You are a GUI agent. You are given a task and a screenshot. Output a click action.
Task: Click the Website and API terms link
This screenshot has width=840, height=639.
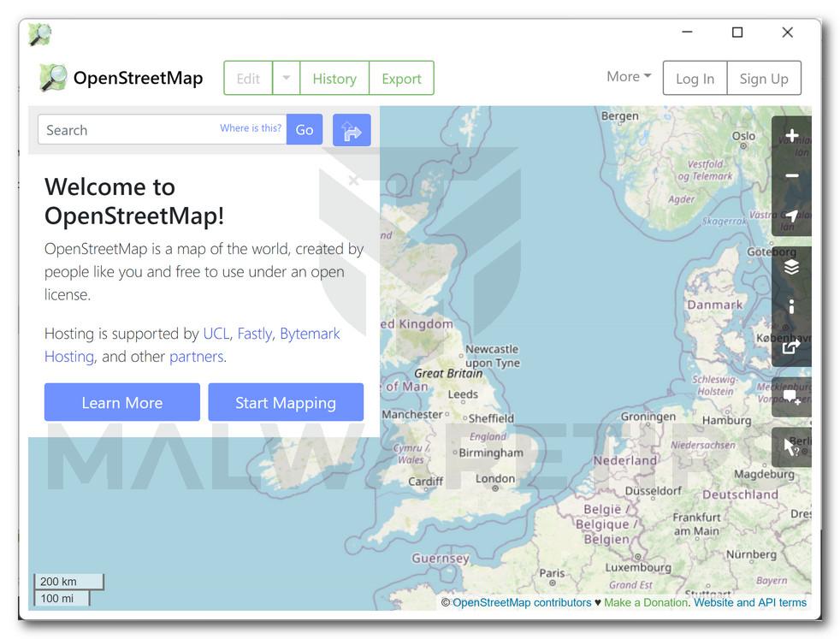pyautogui.click(x=750, y=602)
